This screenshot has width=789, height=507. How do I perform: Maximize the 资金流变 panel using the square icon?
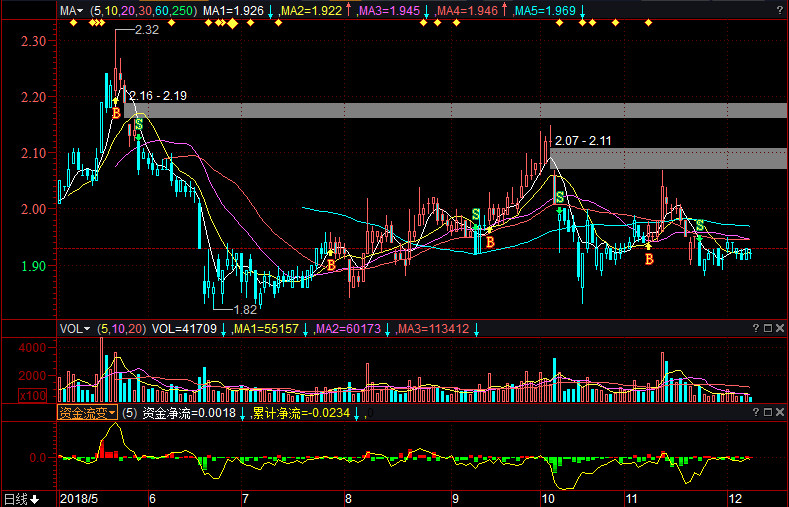pos(767,411)
